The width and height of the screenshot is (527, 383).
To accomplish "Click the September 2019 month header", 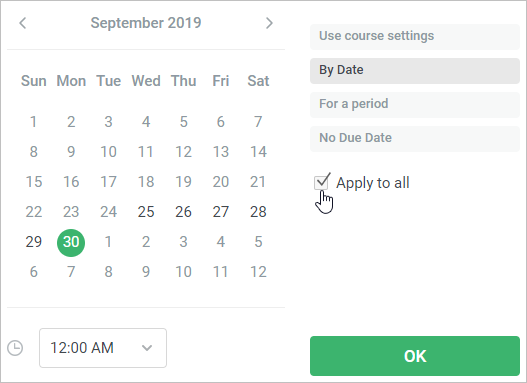I will click(146, 23).
